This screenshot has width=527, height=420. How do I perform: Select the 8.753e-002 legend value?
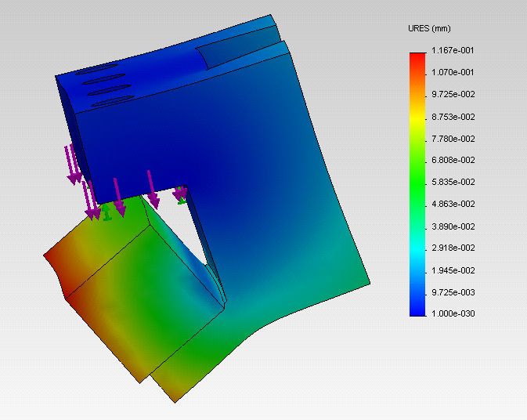453,117
